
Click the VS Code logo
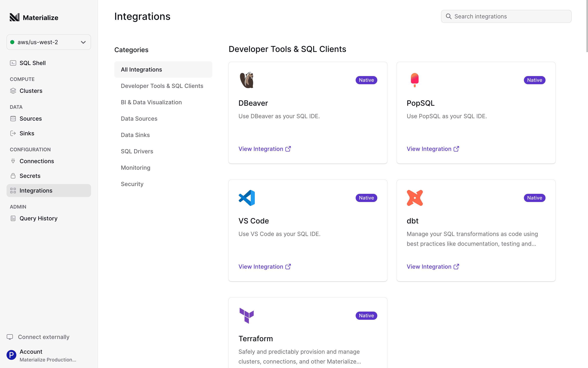247,198
